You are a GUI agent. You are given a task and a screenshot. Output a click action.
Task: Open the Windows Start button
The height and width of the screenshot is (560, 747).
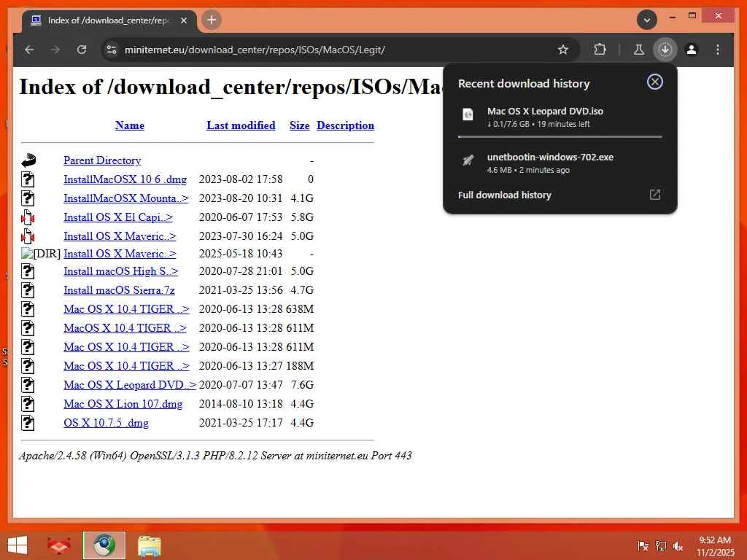[18, 545]
